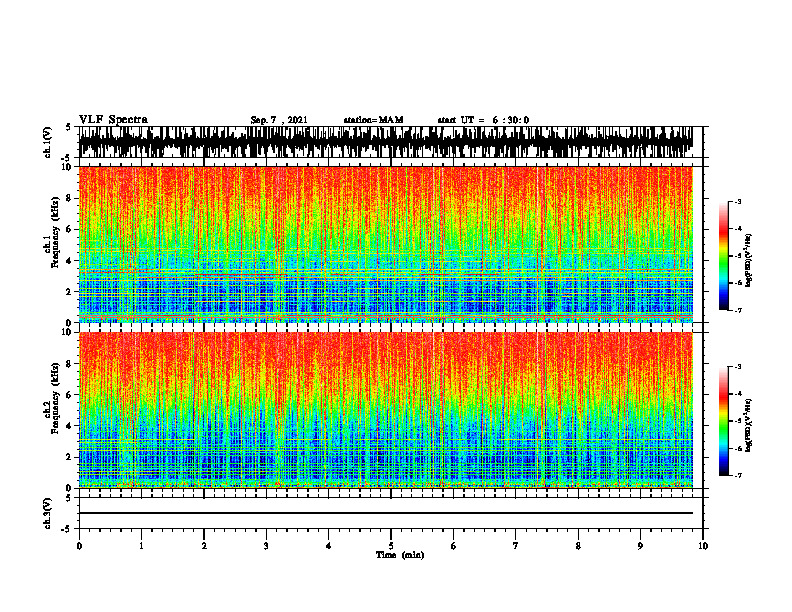Click time axis tick label "6"
The image size is (792, 612).
pos(453,546)
